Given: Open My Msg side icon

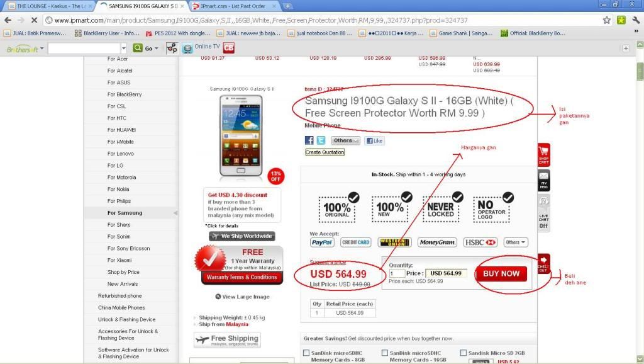Looking at the screenshot, I should pyautogui.click(x=543, y=181).
